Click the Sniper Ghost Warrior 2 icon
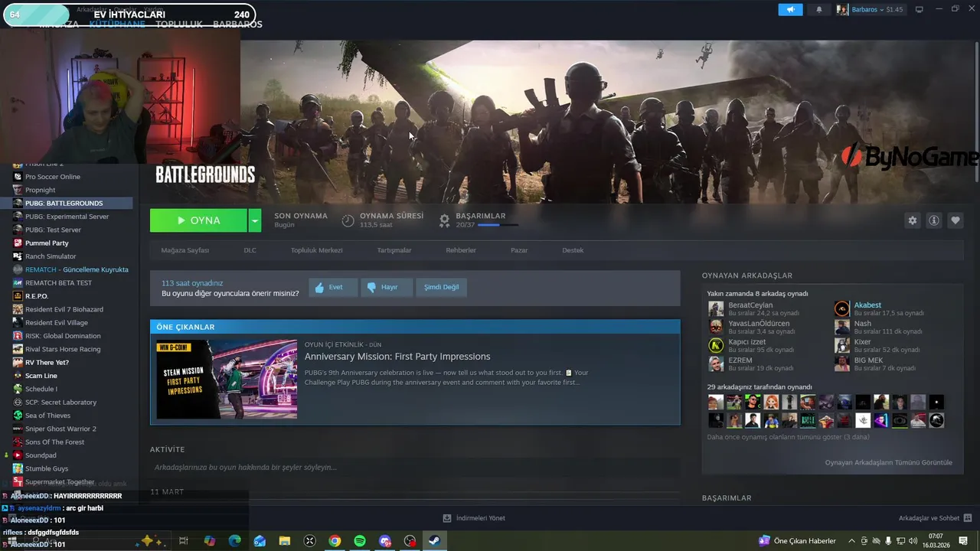The height and width of the screenshot is (551, 980). (18, 429)
